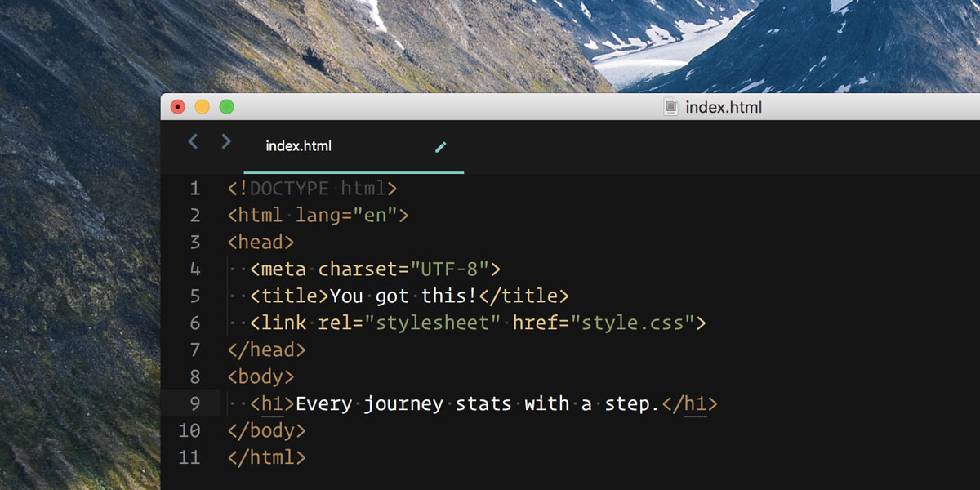980x490 pixels.
Task: Click line number 1 in the gutter
Action: [195, 188]
